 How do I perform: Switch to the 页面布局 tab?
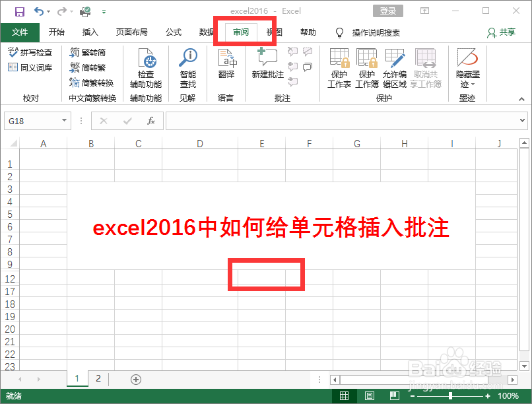(x=131, y=32)
